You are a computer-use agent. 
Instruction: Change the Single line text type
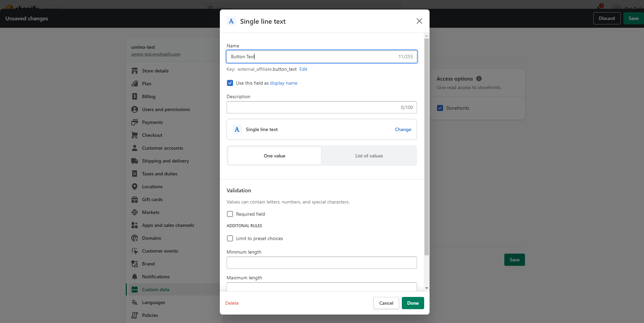tap(403, 129)
